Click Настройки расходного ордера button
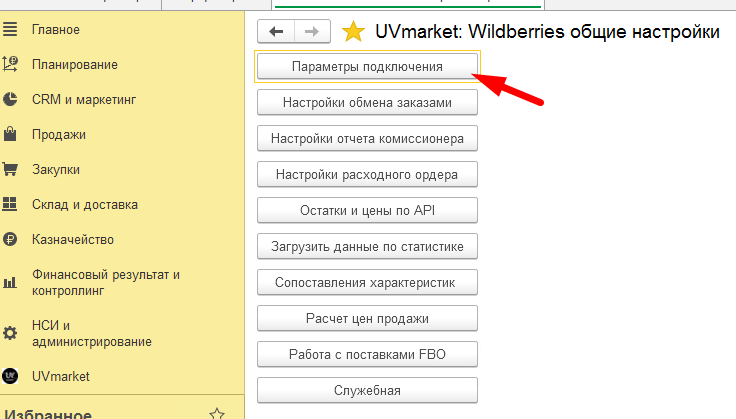Viewport: 736px width, 419px height. tap(367, 175)
